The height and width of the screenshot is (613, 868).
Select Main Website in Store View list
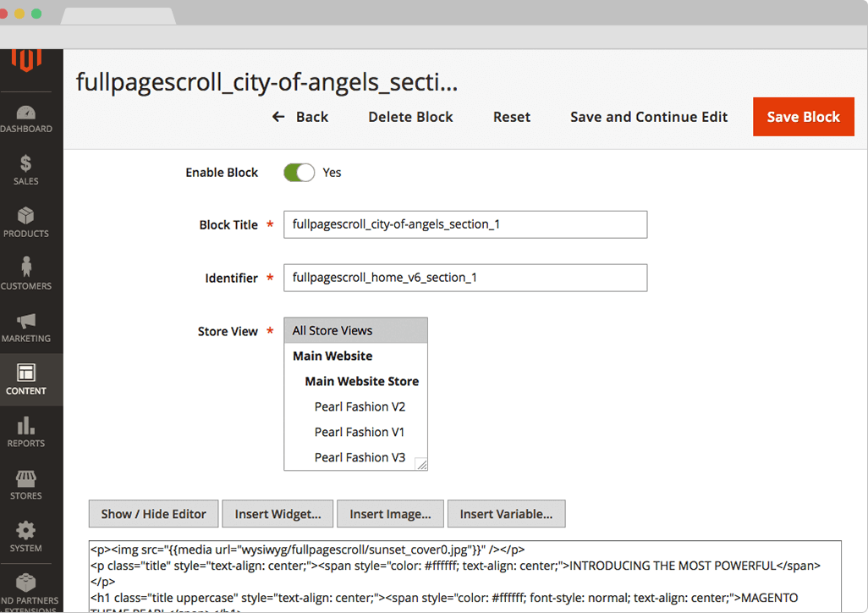pos(331,356)
